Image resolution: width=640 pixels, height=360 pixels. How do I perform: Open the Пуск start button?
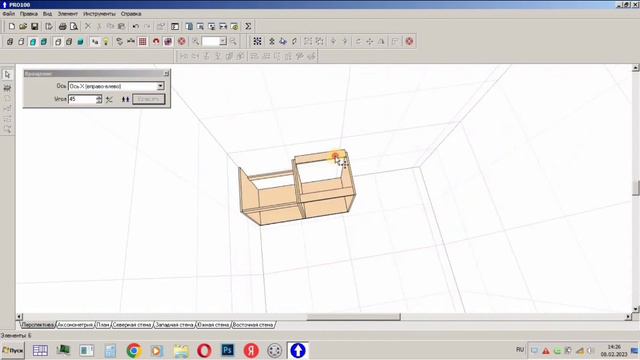tap(13, 351)
